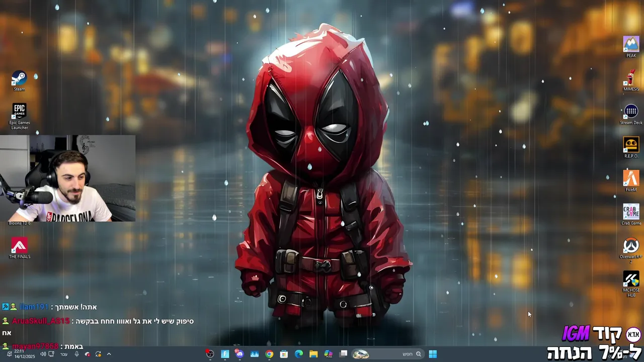
Task: Open the Epic Games Launcher shortcut
Action: coord(19,117)
